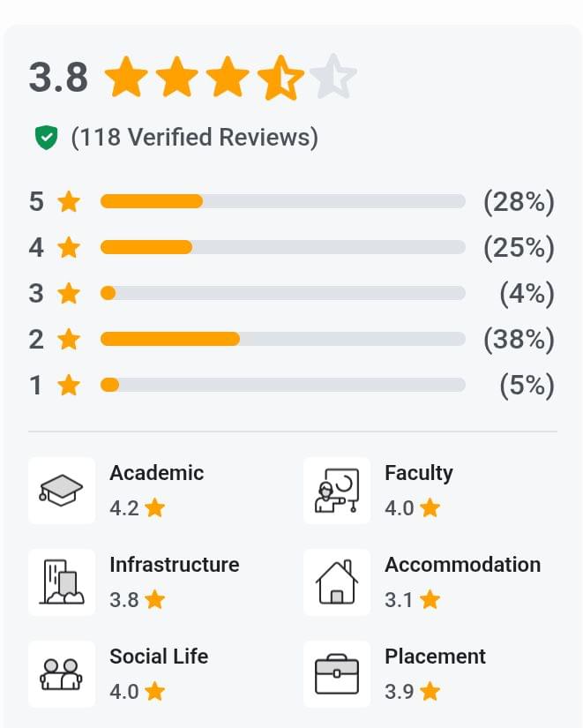This screenshot has width=583, height=728.
Task: Switch to the Faculty ratings section
Action: click(x=419, y=473)
